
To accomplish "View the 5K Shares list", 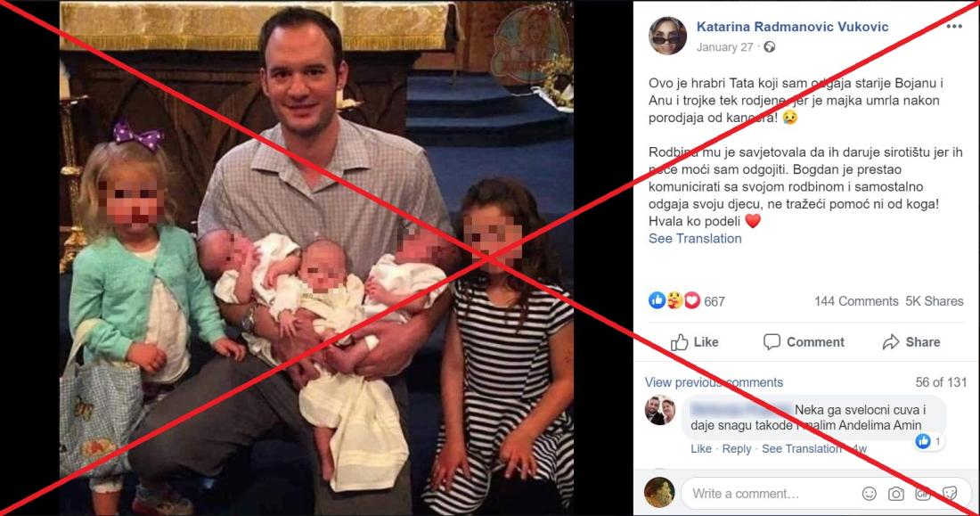I will pyautogui.click(x=935, y=301).
